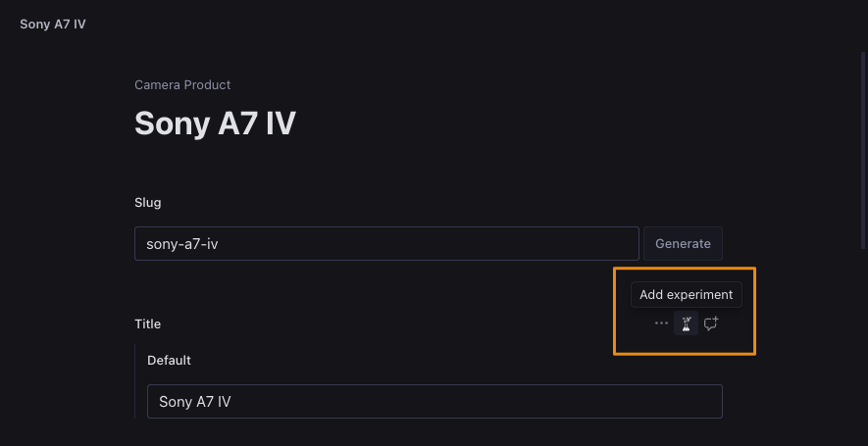Click the Title field label
Viewport: 868px width, 446px height.
coord(147,323)
